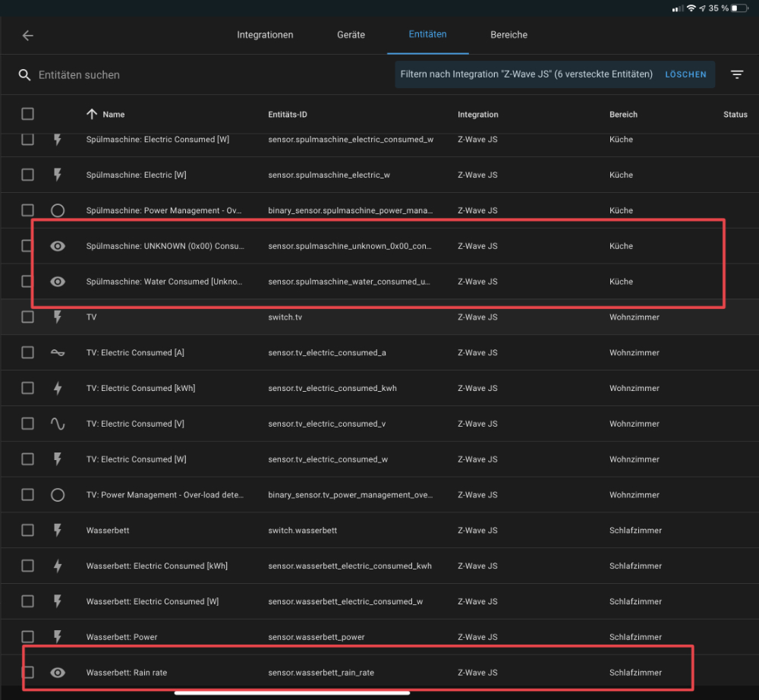Click the back arrow icon
The image size is (759, 700).
pos(28,36)
